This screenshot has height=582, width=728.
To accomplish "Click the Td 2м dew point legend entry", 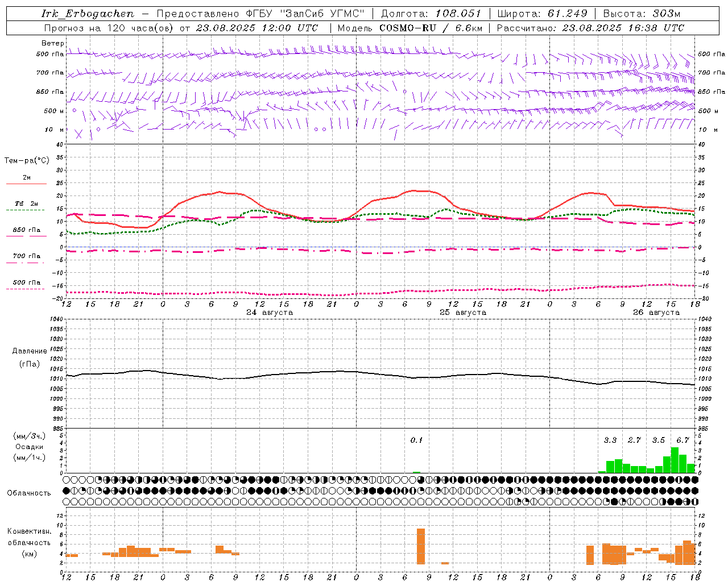I will tap(26, 203).
